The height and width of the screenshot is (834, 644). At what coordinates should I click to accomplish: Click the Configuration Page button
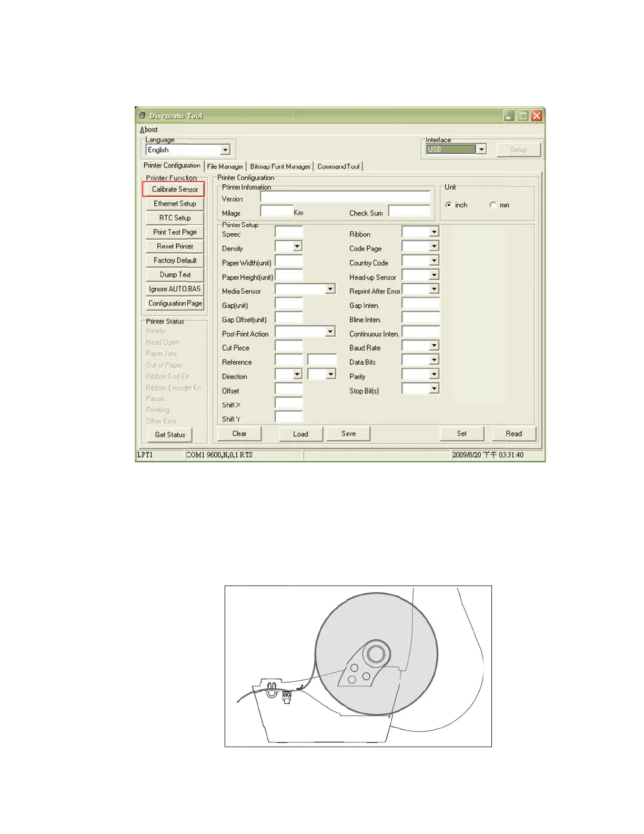[175, 303]
